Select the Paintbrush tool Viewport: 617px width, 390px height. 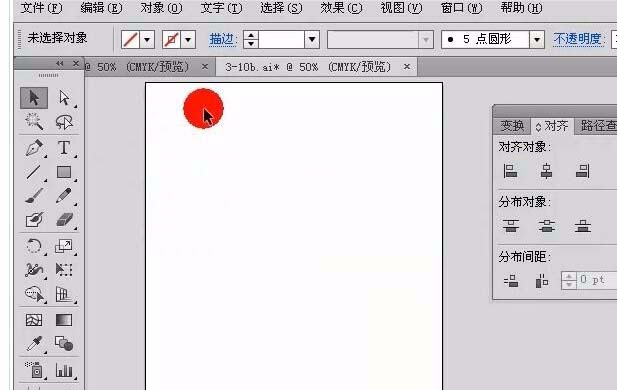[x=34, y=196]
